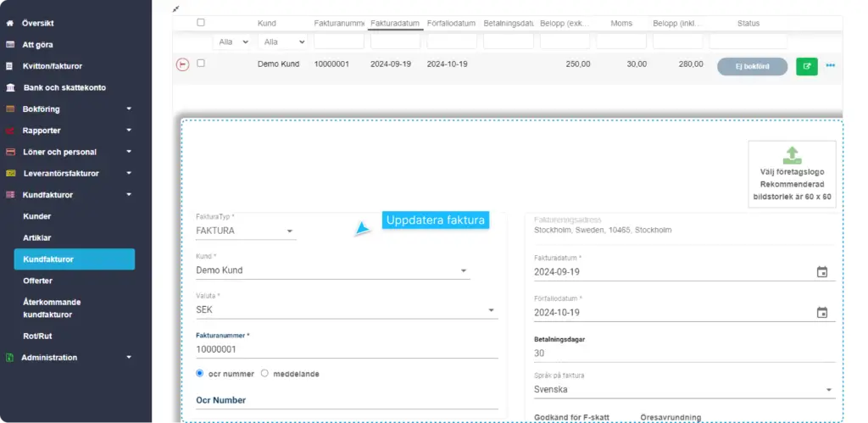The image size is (868, 423).
Task: Open the three-dots menu for Demo Kund row
Action: [x=831, y=65]
